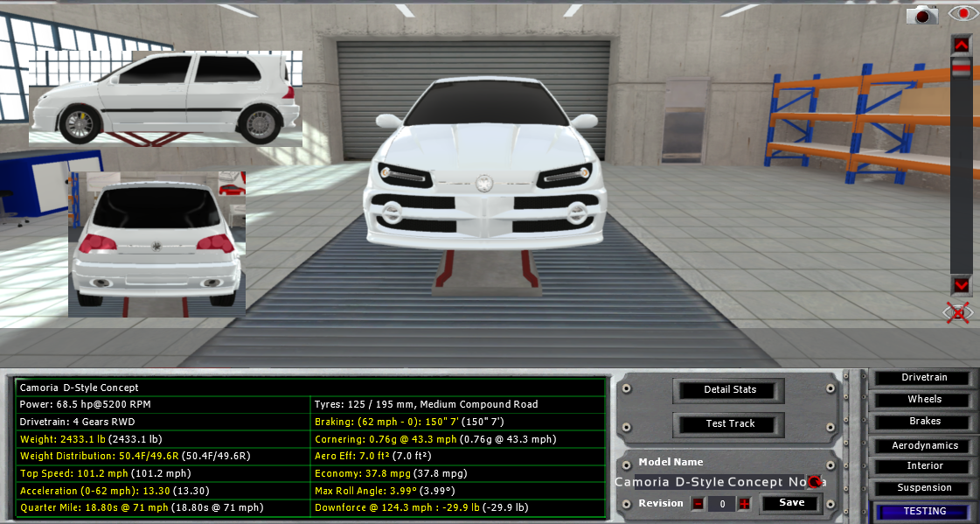
Task: Click the Downforce @ 124.3 mph stat
Action: [x=398, y=507]
